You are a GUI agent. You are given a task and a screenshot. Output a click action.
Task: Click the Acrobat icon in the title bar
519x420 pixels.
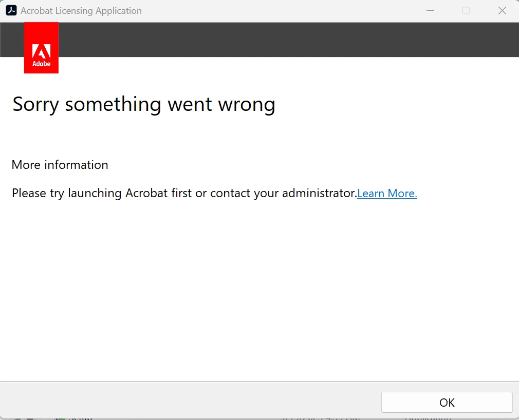pos(11,11)
